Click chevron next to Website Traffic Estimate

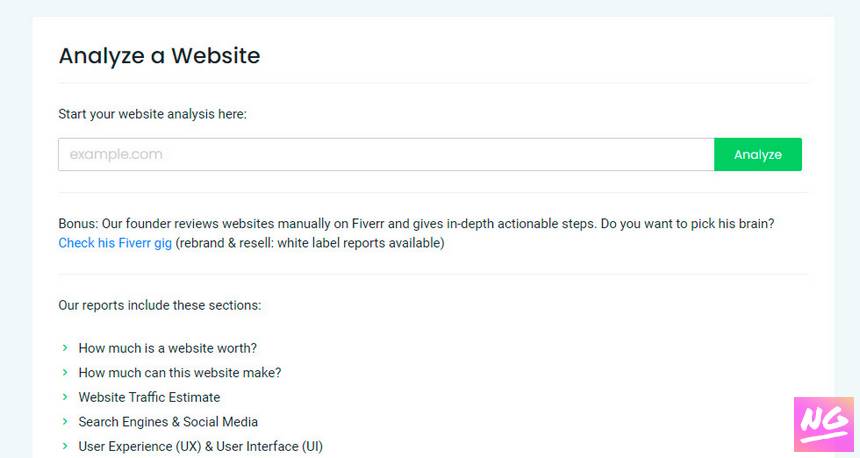pos(65,397)
